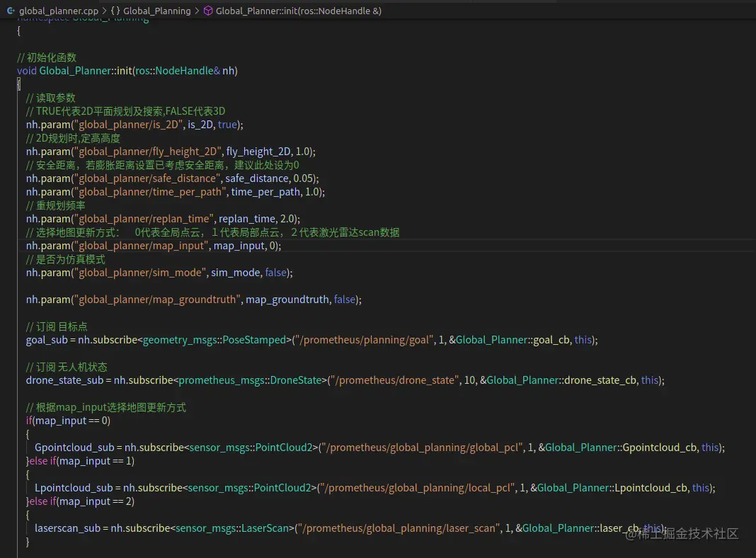The width and height of the screenshot is (756, 558).
Task: Click the string "global_planner/is_2D"
Action: [129, 125]
